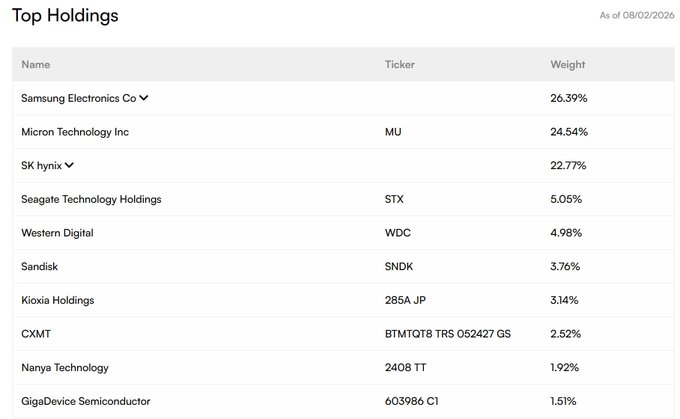Click the 24.54% weight value
The height and width of the screenshot is (419, 680).
(x=569, y=132)
